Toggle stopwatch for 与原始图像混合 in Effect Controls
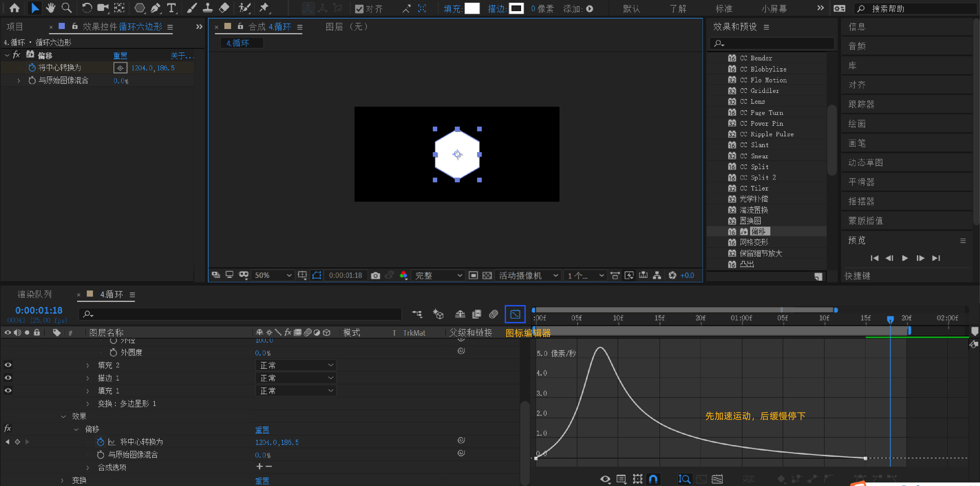The image size is (980, 486). click(32, 81)
